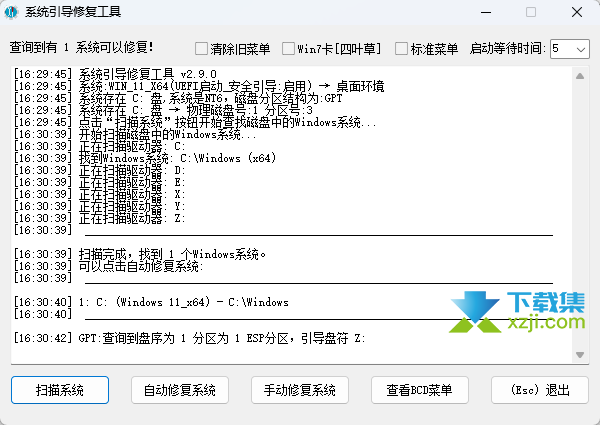The width and height of the screenshot is (600, 425).
Task: Minimize the 系统引导修复工具 window
Action: pos(485,13)
